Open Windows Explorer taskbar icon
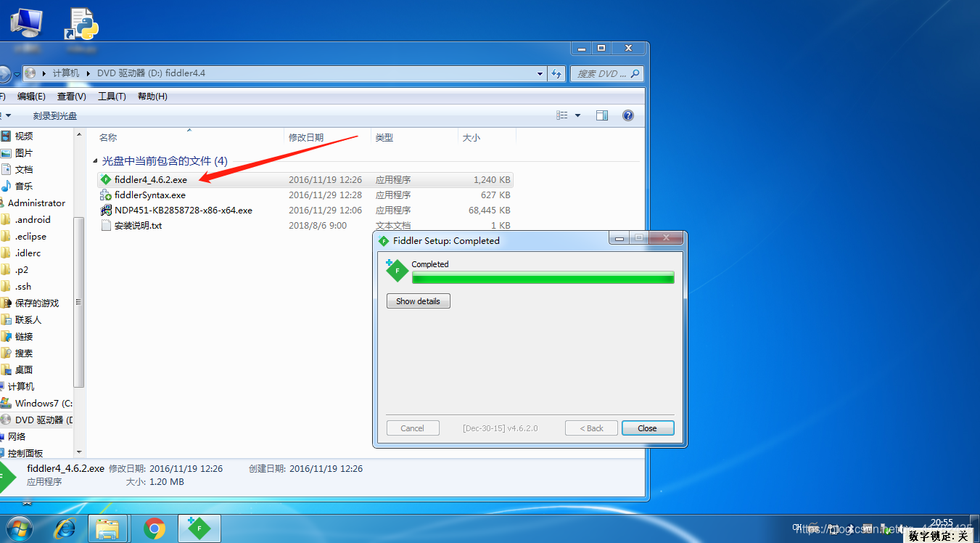The image size is (980, 543). click(x=108, y=528)
